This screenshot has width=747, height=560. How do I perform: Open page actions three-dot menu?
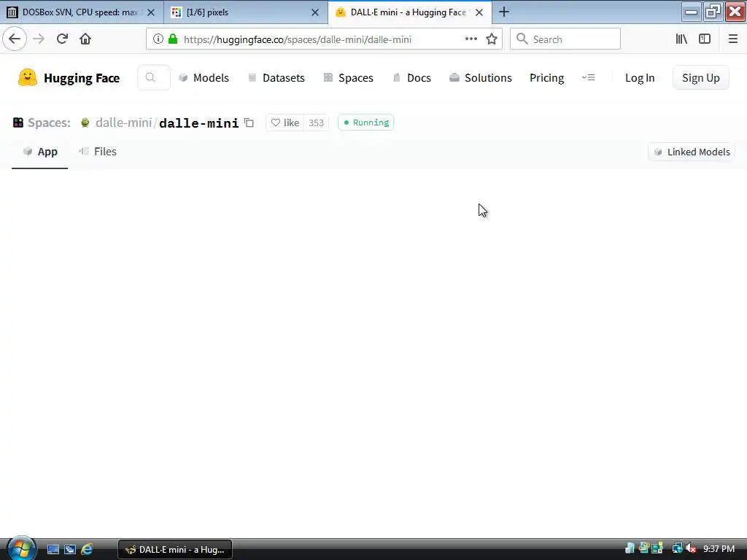click(471, 39)
